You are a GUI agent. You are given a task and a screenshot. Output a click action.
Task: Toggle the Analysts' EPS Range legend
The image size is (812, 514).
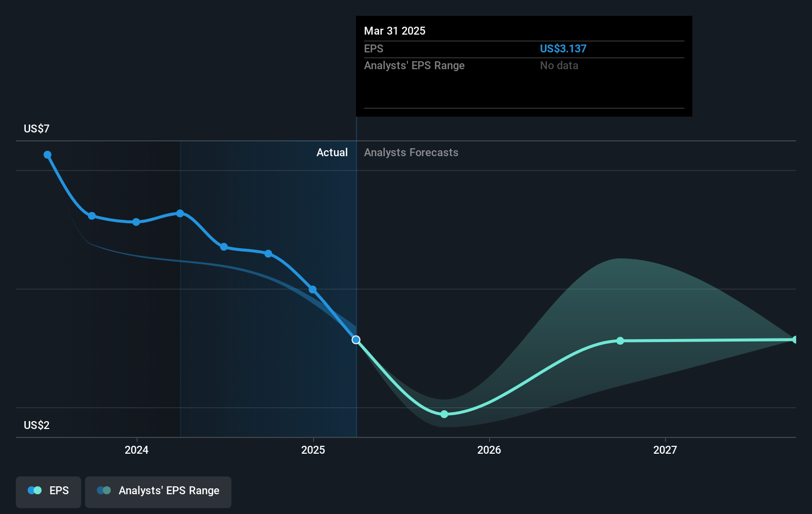pos(158,492)
